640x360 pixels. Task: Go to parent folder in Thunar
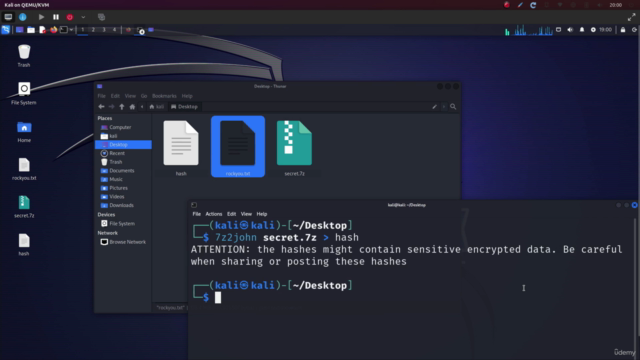coord(122,107)
